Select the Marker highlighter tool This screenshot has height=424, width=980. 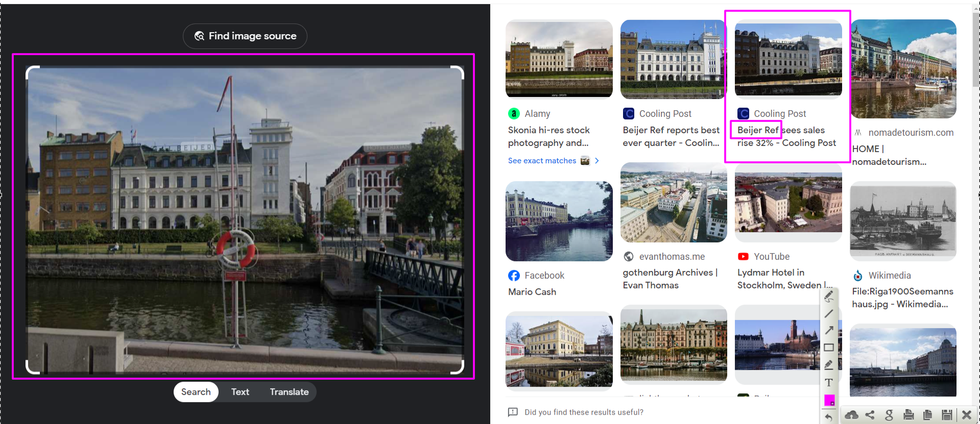(829, 365)
